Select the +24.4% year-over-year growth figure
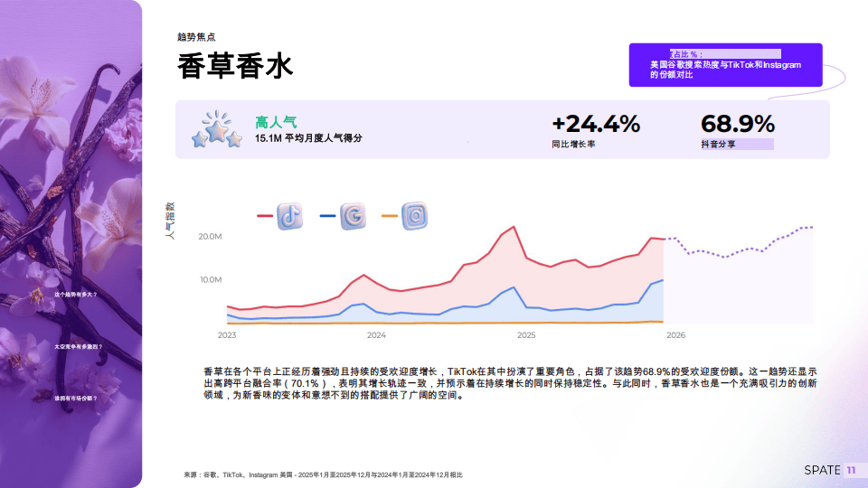The width and height of the screenshot is (868, 488). [595, 124]
